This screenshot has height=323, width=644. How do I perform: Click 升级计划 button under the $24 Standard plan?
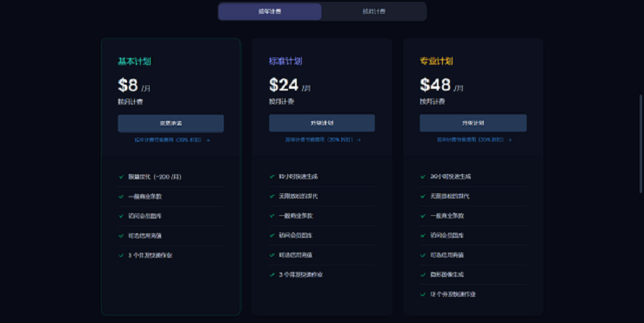[x=322, y=123]
